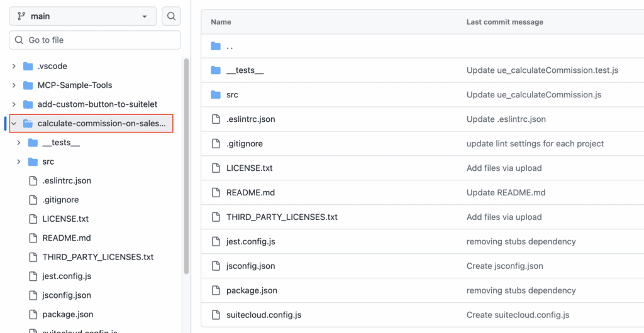This screenshot has height=333, width=644.
Task: Click file icon beside table suitecloud.config.js
Action: [x=216, y=315]
